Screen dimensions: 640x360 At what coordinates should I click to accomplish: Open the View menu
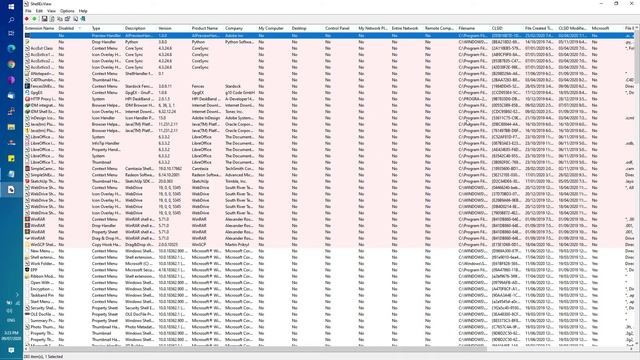click(51, 11)
